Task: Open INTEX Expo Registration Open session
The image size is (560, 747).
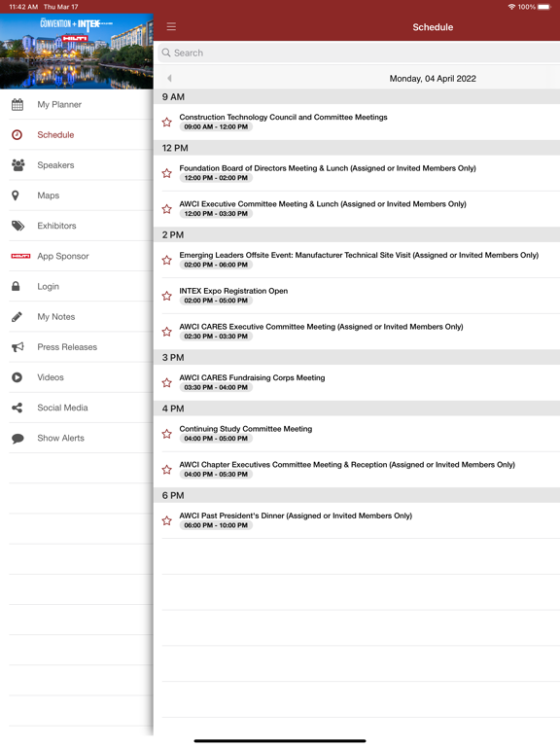Action: (357, 296)
